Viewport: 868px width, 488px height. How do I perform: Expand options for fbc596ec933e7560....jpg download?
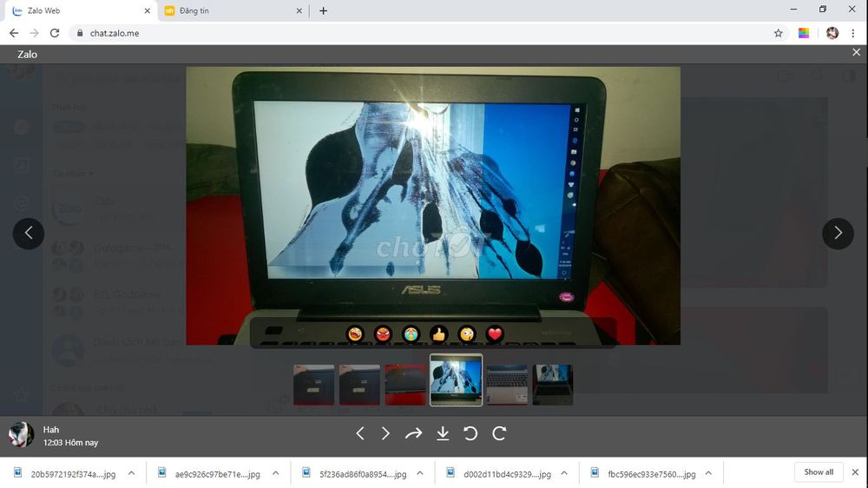[708, 473]
